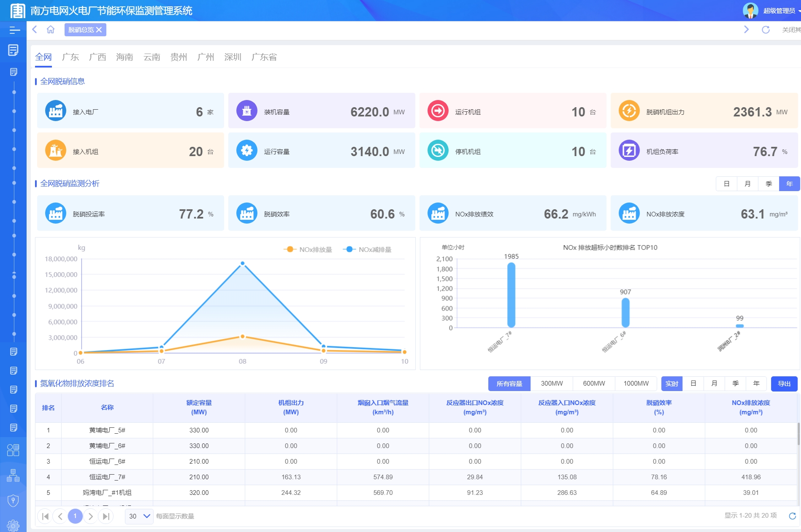Click the NOx排放浓度 factory icon
Viewport: 801px width, 532px height.
[x=629, y=213]
